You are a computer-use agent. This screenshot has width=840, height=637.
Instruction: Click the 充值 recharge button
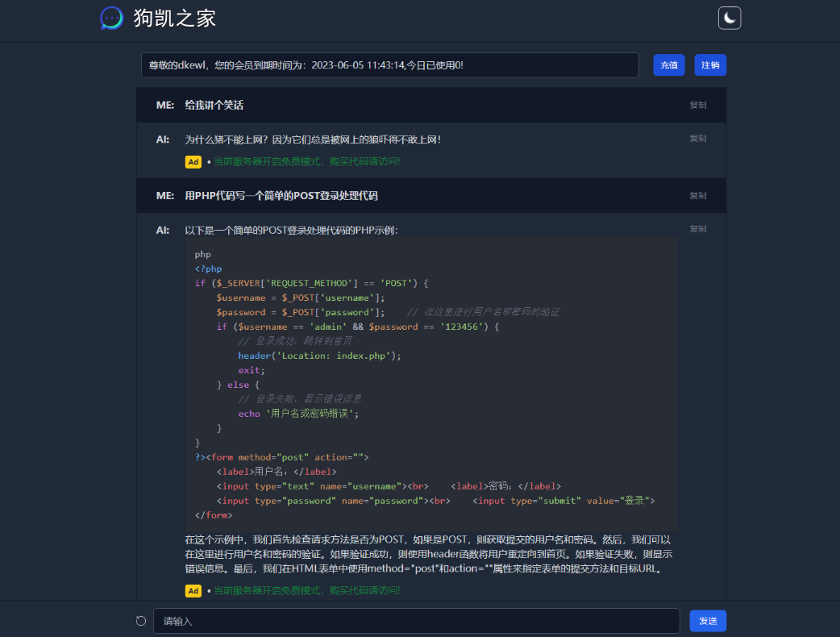668,65
